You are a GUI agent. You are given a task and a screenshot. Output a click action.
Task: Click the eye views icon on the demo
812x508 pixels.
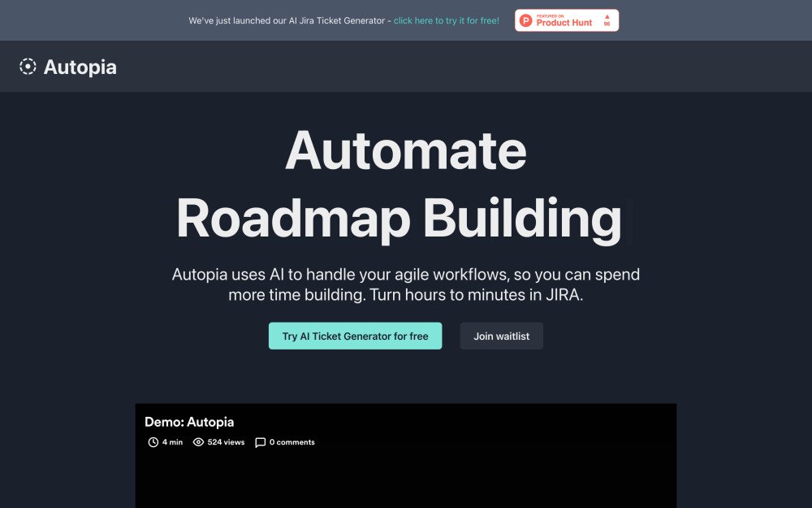pos(198,442)
